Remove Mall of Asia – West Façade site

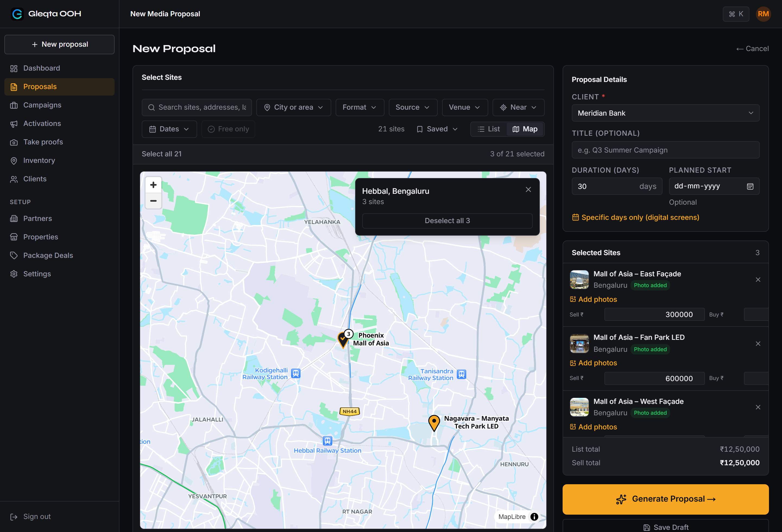(758, 407)
